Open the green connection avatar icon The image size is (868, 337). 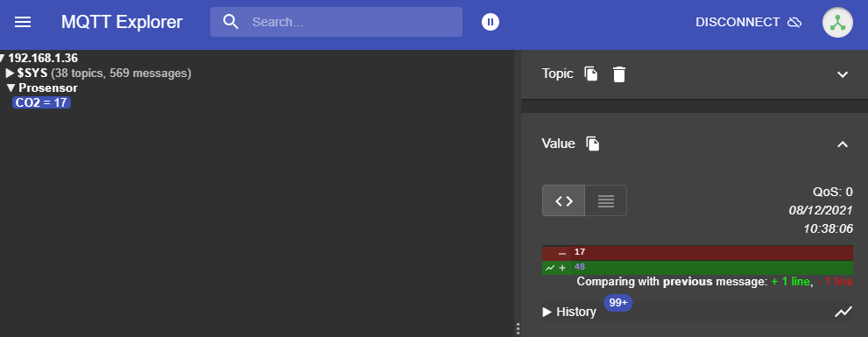(837, 22)
